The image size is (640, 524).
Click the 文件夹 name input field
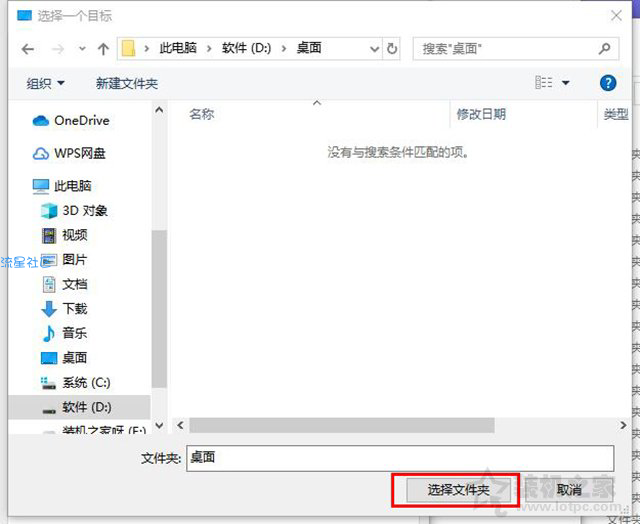tap(400, 458)
